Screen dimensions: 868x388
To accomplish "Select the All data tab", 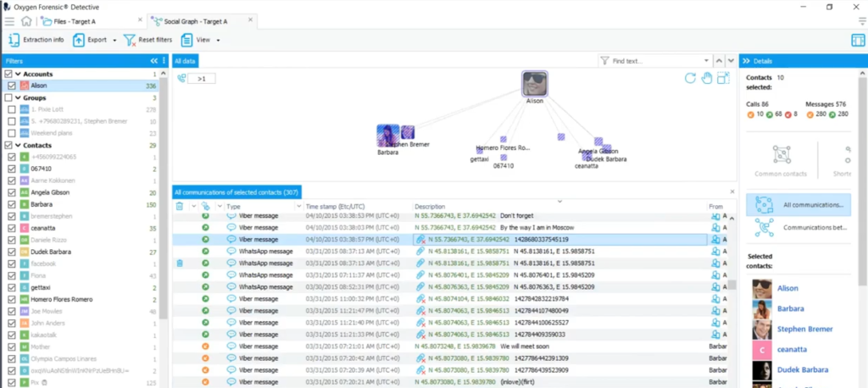I will pyautogui.click(x=185, y=61).
